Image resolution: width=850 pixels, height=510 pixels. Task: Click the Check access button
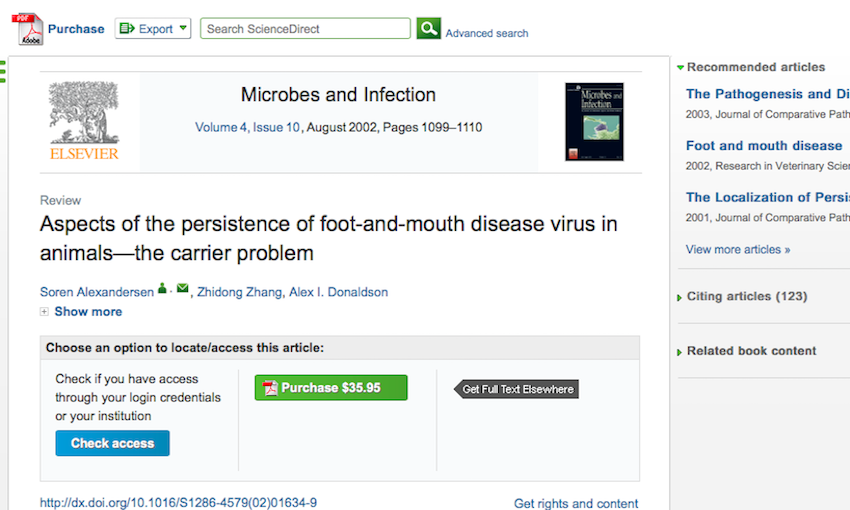tap(112, 443)
